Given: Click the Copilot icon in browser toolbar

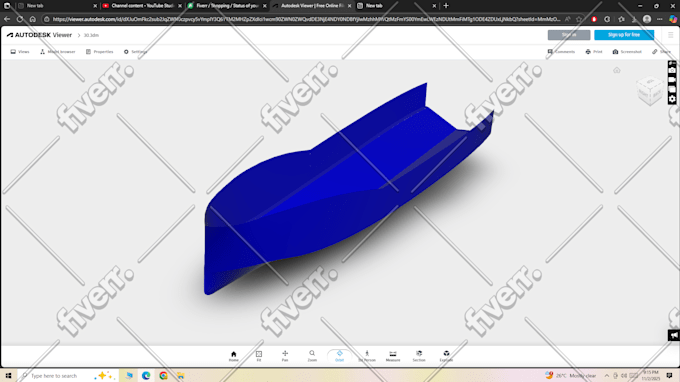Looking at the screenshot, I should [x=673, y=19].
